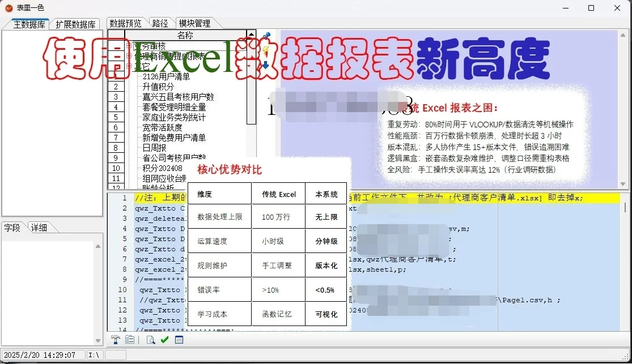Click the magnifier document preview icon
632x364 pixels.
click(150, 340)
